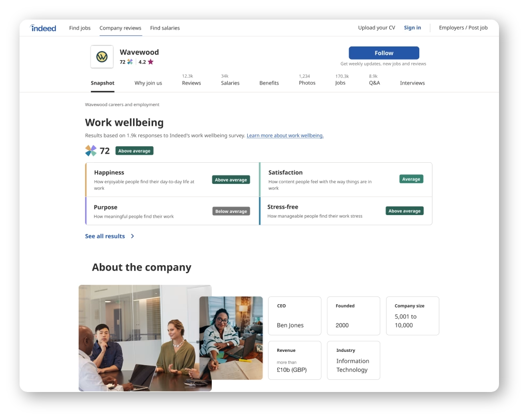Select Upload your CV link
Image resolution: width=527 pixels, height=420 pixels.
click(x=377, y=28)
